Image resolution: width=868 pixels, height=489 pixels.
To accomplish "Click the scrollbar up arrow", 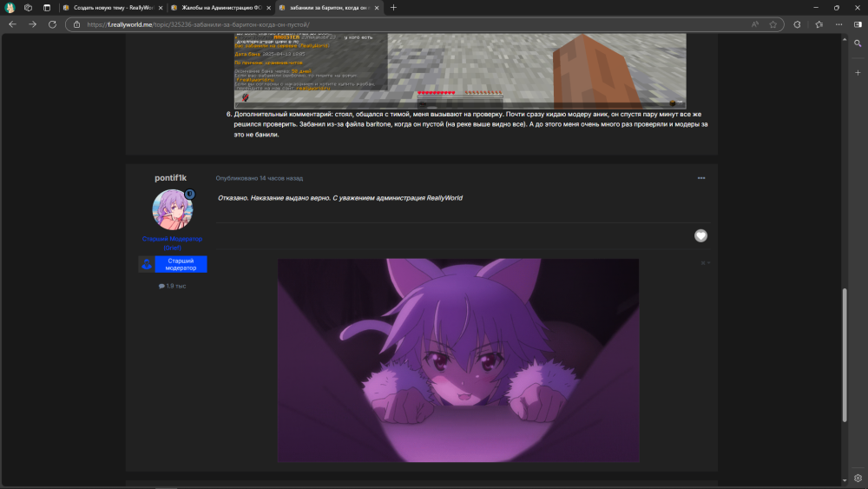I will click(x=845, y=39).
